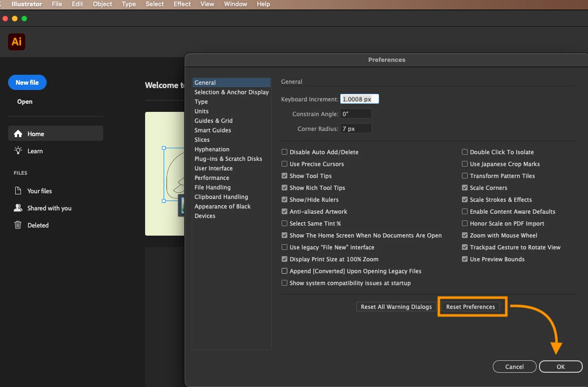The width and height of the screenshot is (588, 387).
Task: Enable Disable Auto Add/Delete checkbox
Action: tap(284, 152)
